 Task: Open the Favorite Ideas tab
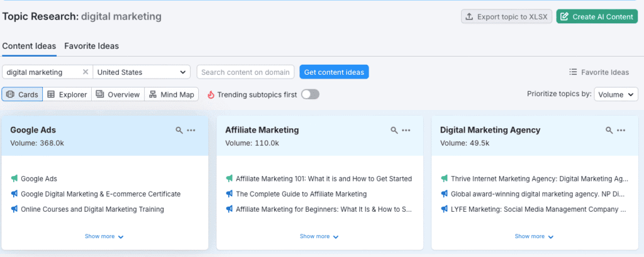[91, 46]
